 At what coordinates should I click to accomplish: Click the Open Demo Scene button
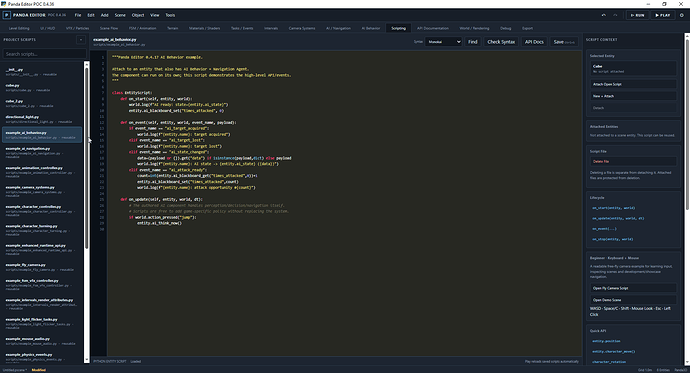(x=633, y=300)
